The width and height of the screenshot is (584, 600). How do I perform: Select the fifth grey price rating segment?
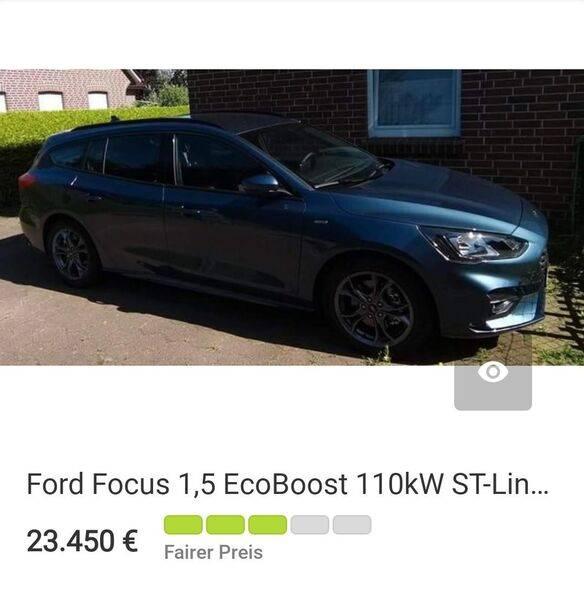[x=352, y=525]
